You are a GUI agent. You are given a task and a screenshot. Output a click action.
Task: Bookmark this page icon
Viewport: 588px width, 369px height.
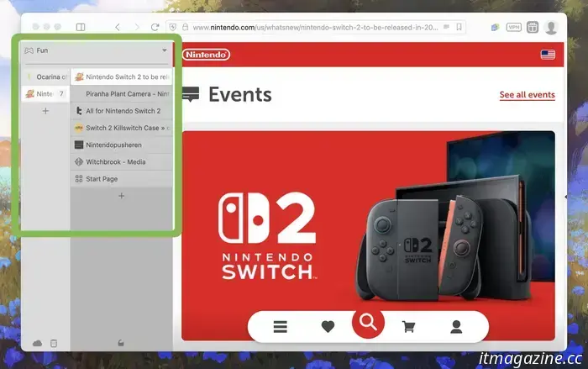click(459, 27)
